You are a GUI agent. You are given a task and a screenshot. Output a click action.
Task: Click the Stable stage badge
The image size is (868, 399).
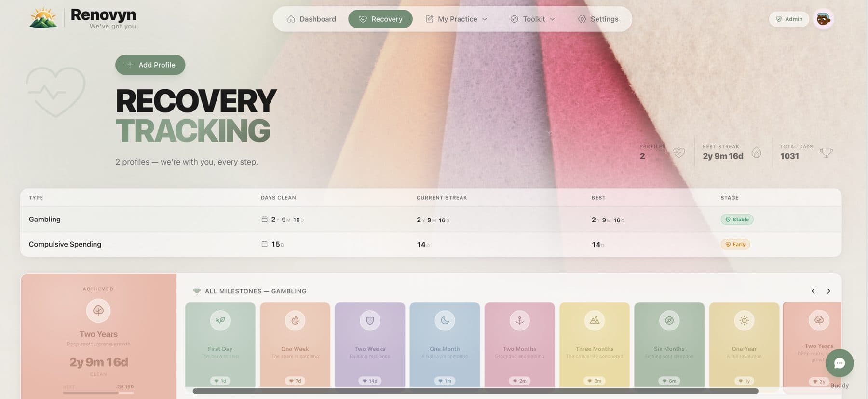click(x=737, y=220)
